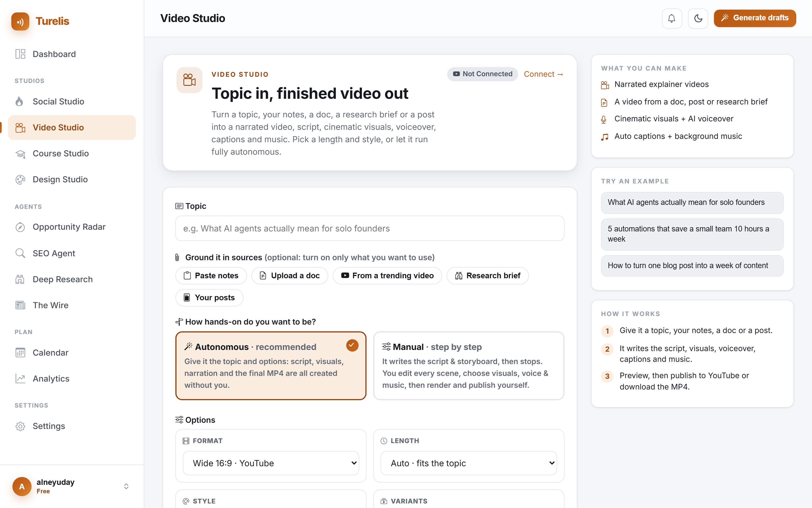Click the Auto captions music note icon
Viewport: 812px width, 508px height.
click(x=605, y=137)
